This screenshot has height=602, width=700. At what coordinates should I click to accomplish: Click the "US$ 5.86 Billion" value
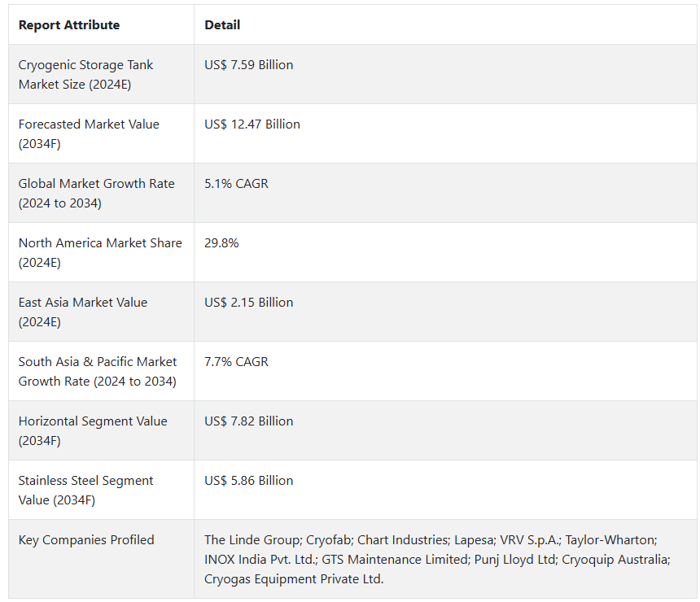(249, 481)
